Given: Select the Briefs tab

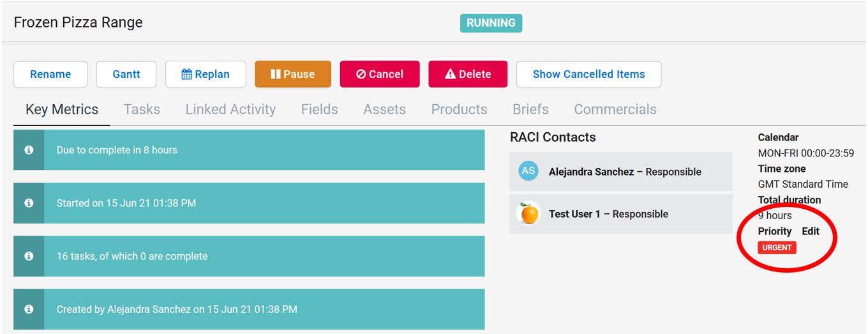Looking at the screenshot, I should click(530, 109).
